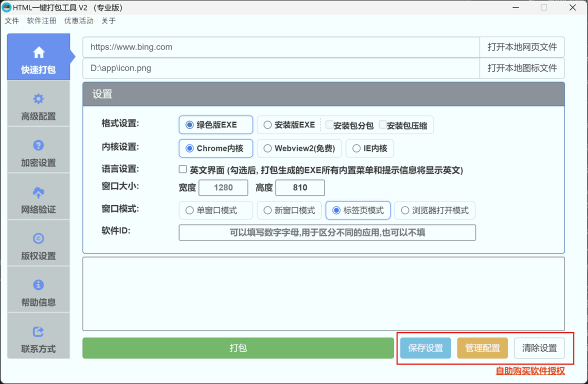Open 网络验证 cloud upload icon

pyautogui.click(x=38, y=192)
